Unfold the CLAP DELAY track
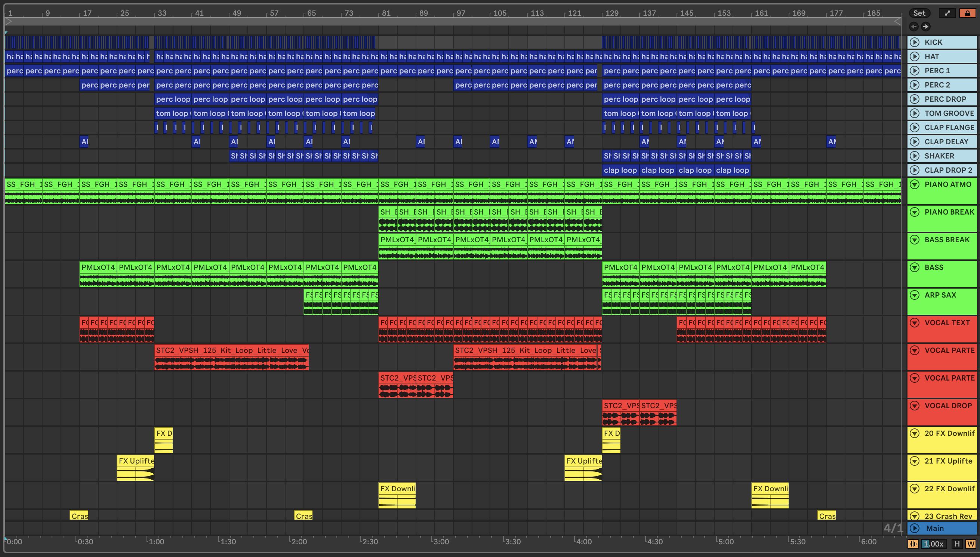 (915, 142)
